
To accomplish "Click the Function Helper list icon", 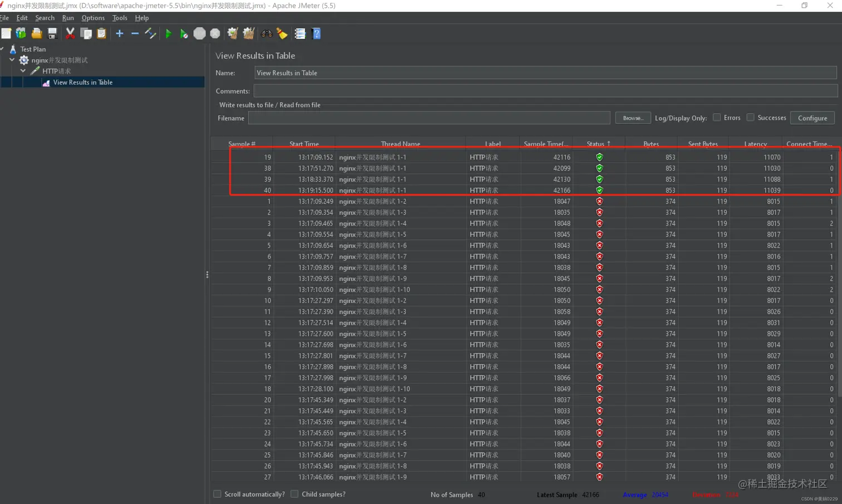I will (x=300, y=34).
